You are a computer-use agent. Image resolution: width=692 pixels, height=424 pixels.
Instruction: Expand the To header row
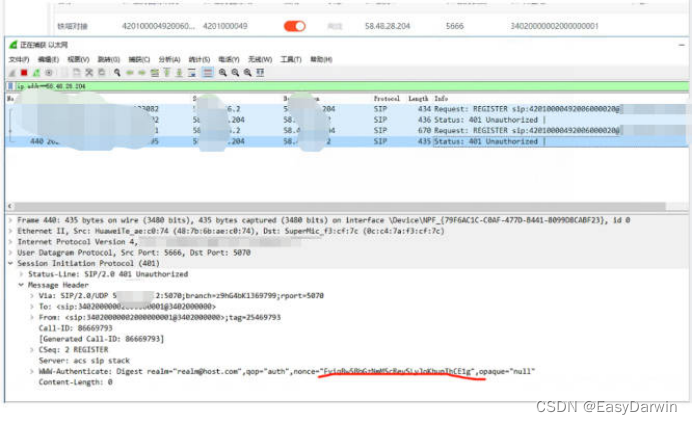[32, 307]
